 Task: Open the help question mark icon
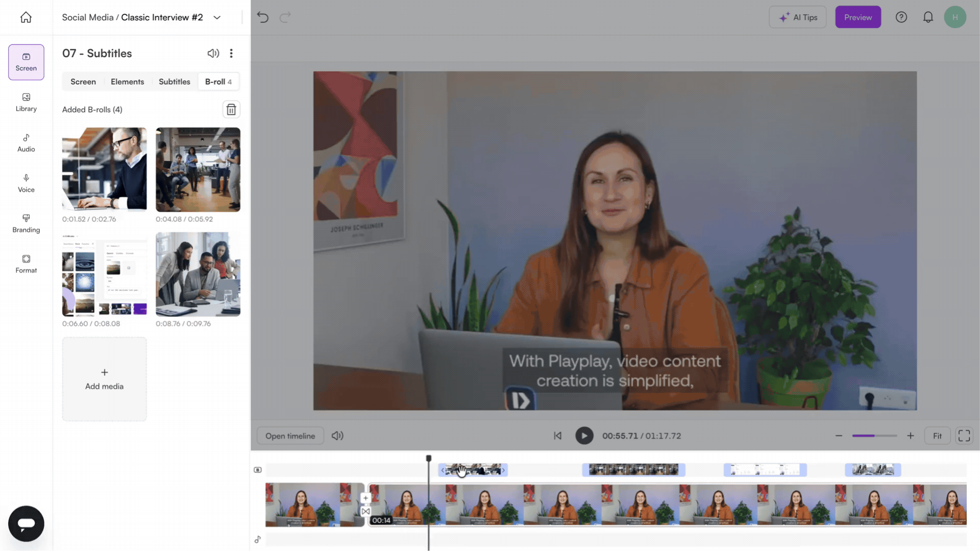click(x=901, y=17)
